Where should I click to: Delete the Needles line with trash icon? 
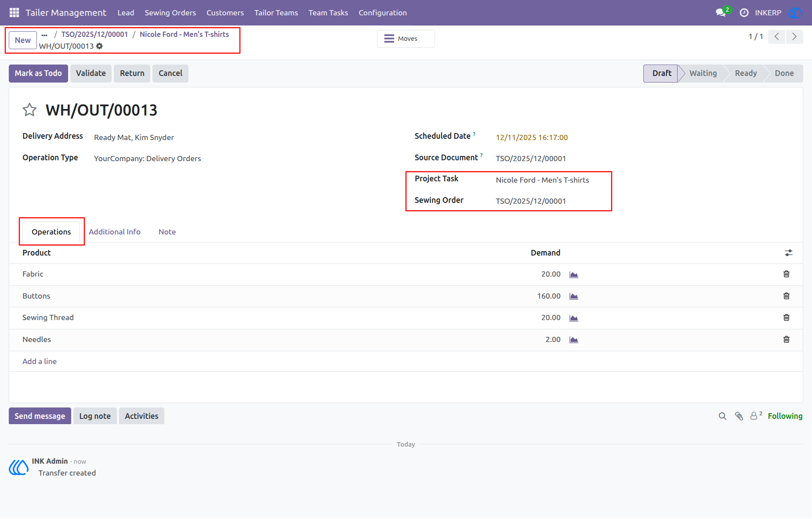(787, 339)
